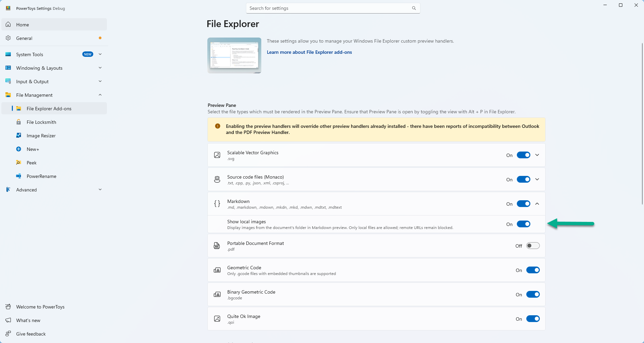This screenshot has height=343, width=644.
Task: Click the vertical scrollbar on the right
Action: coord(642,124)
